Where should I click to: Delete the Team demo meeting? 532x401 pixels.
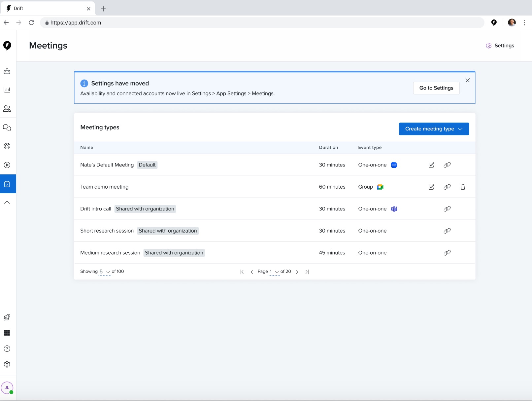point(463,187)
